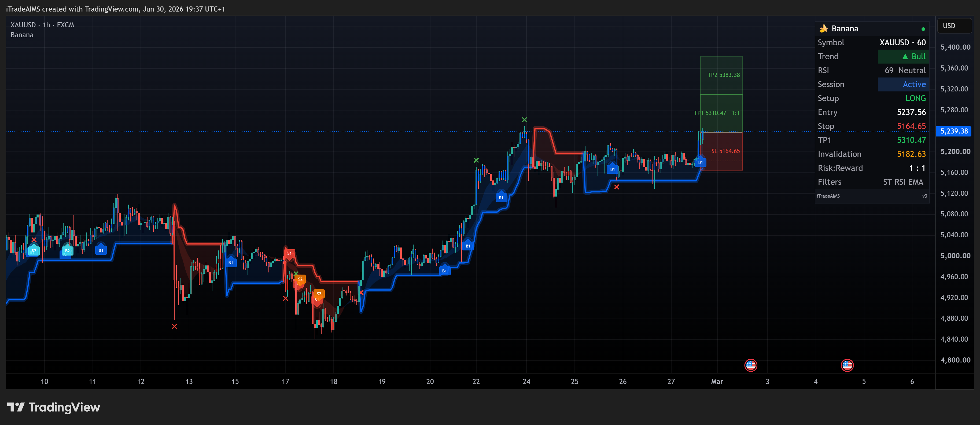The image size is (980, 425).
Task: Select the orange S2 marker just before date 18
Action: point(319,294)
